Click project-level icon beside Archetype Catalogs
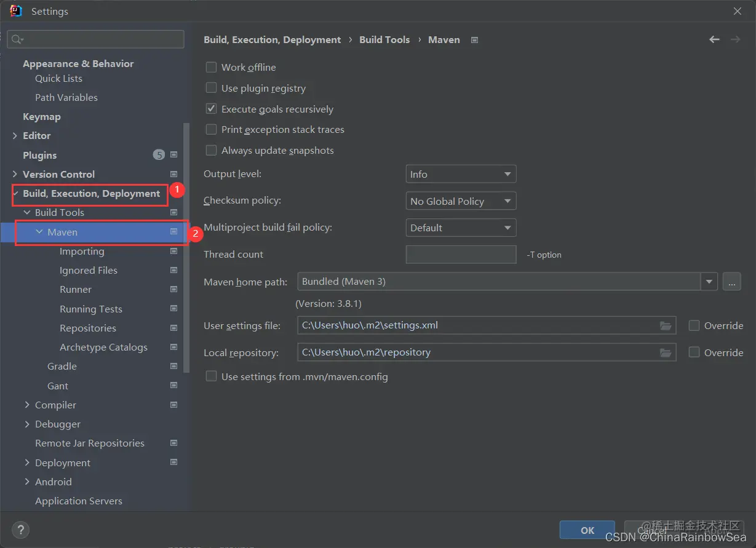The image size is (756, 548). click(174, 347)
